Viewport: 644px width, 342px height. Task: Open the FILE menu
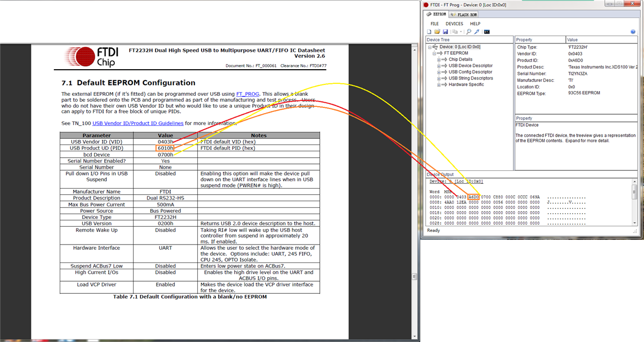click(x=435, y=24)
